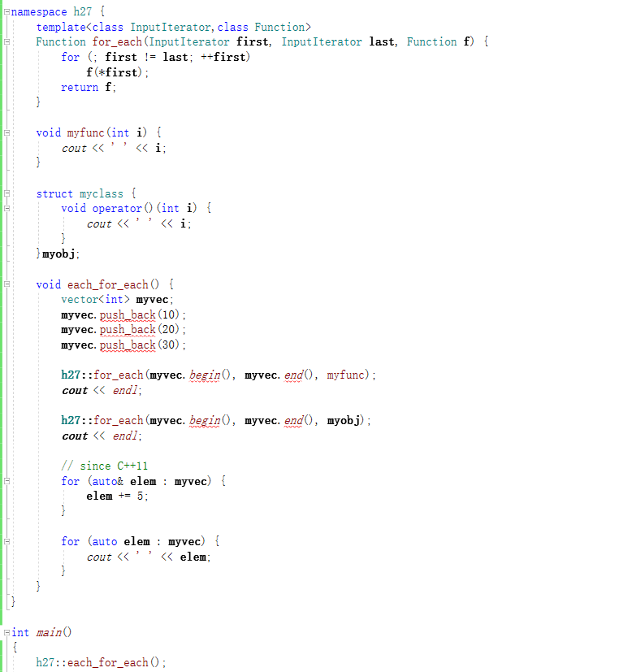
Task: Click the 'h27::each_for_each();' call in main
Action: 101,662
